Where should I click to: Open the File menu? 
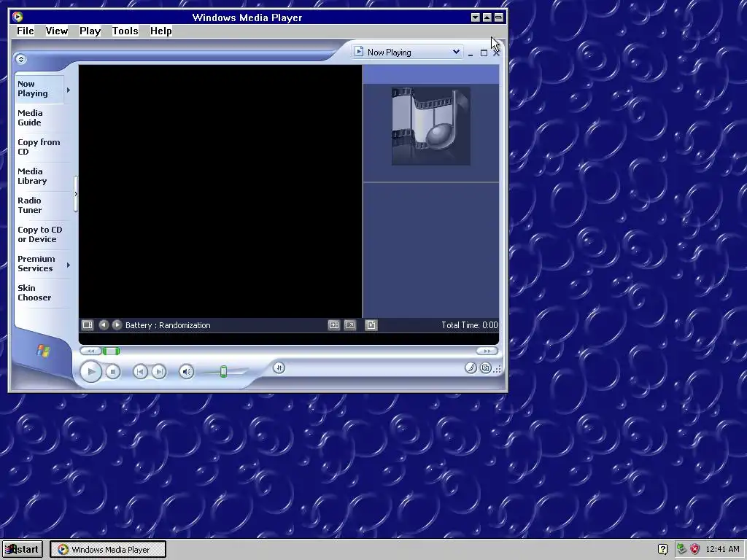point(26,31)
